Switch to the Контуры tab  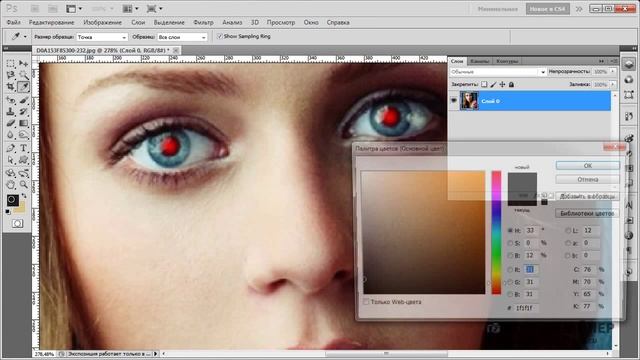click(x=507, y=61)
